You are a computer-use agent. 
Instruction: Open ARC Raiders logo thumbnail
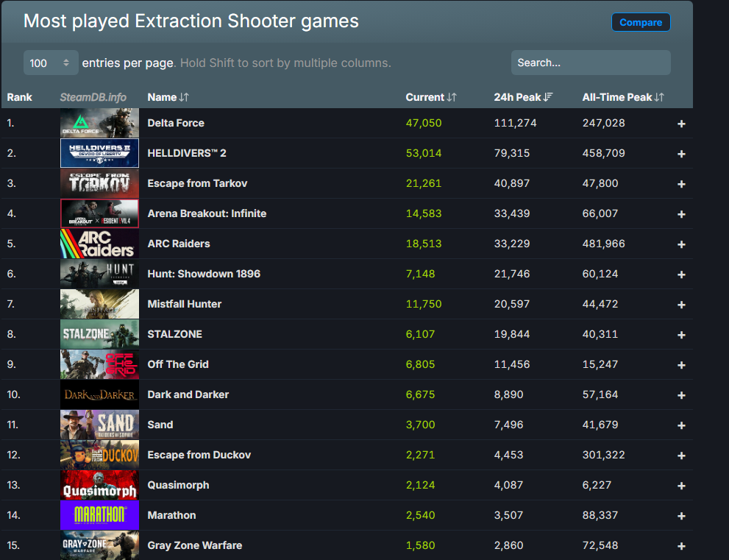(99, 244)
